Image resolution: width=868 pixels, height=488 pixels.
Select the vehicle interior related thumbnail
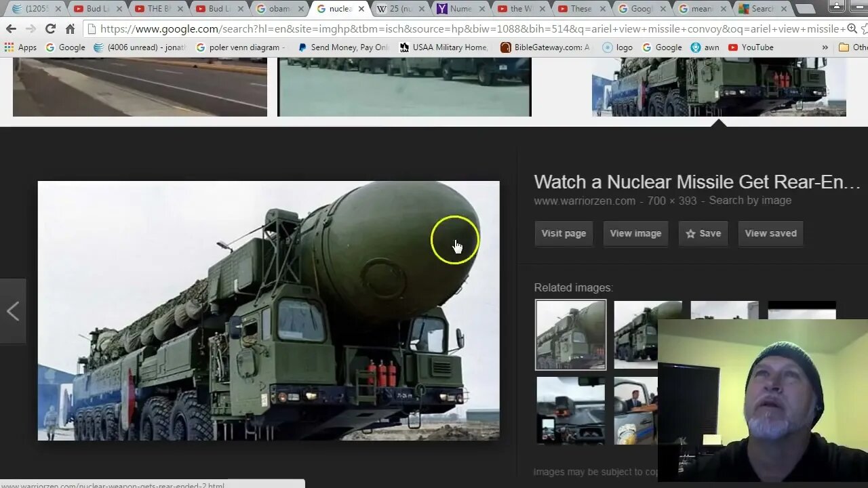pos(570,411)
